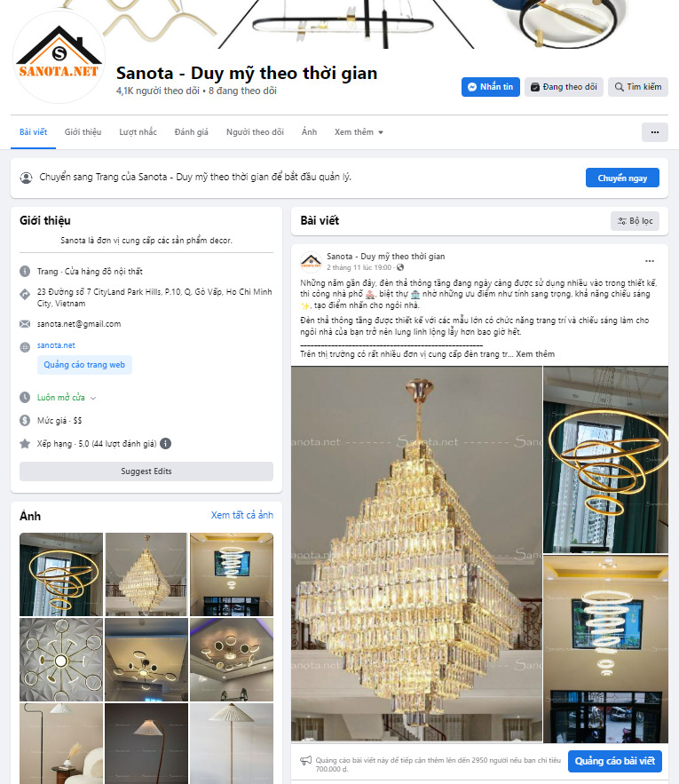The height and width of the screenshot is (784, 679).
Task: Open the three-dot page options menu
Action: coord(654,132)
